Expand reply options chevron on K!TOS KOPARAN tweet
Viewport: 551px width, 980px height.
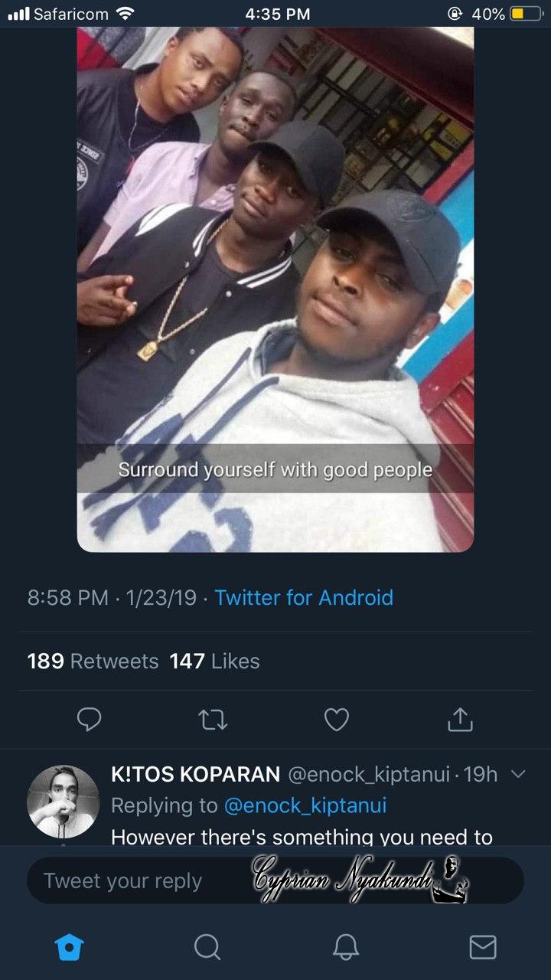coord(517,774)
